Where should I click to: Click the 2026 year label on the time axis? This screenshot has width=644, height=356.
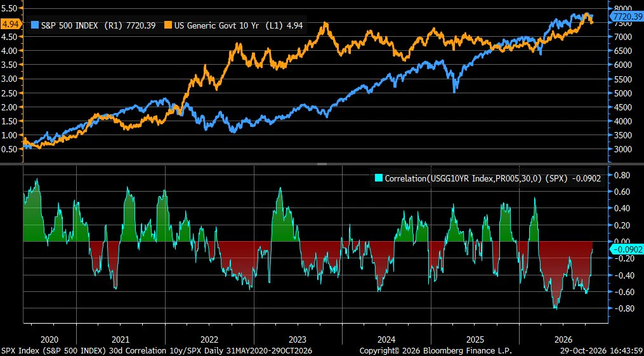click(x=563, y=340)
